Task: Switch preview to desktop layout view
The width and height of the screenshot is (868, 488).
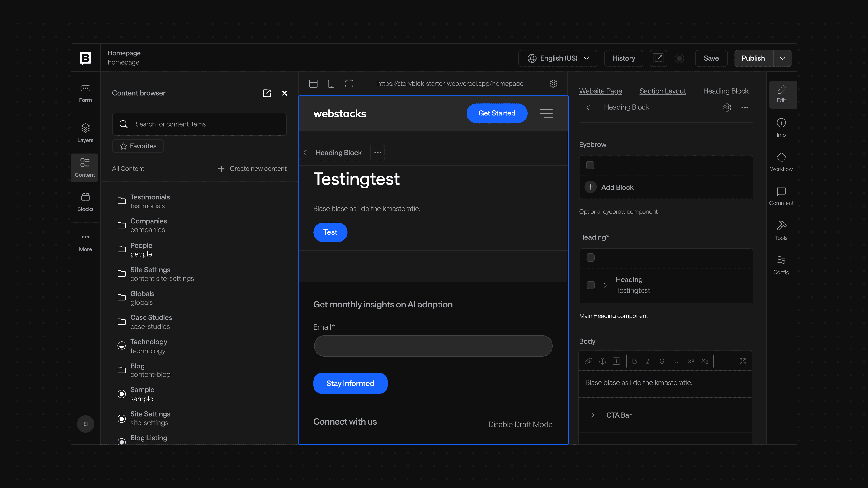Action: (x=313, y=84)
